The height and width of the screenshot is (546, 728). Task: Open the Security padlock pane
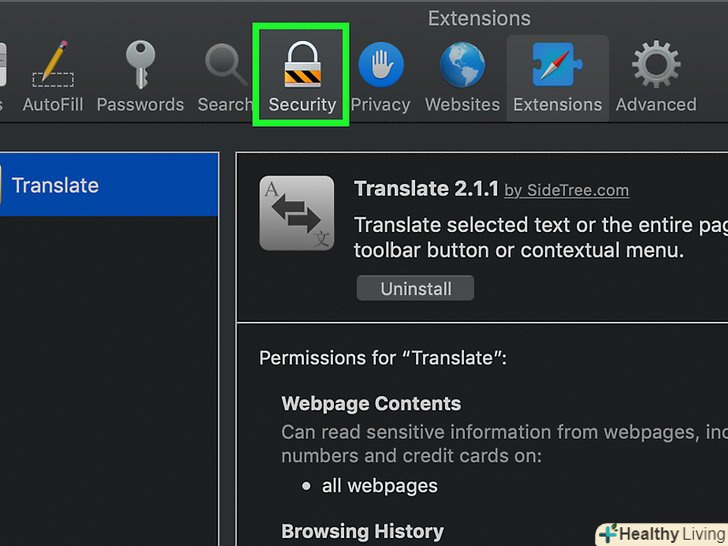(301, 77)
